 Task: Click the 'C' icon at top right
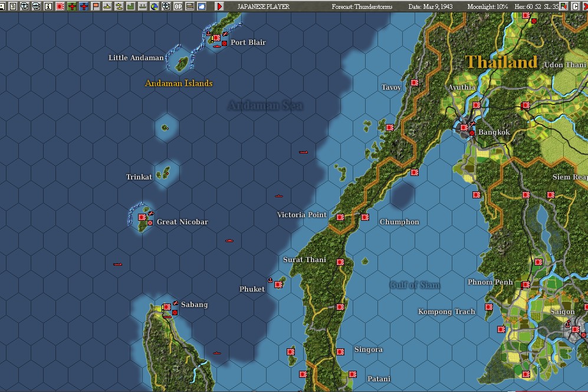click(x=575, y=6)
